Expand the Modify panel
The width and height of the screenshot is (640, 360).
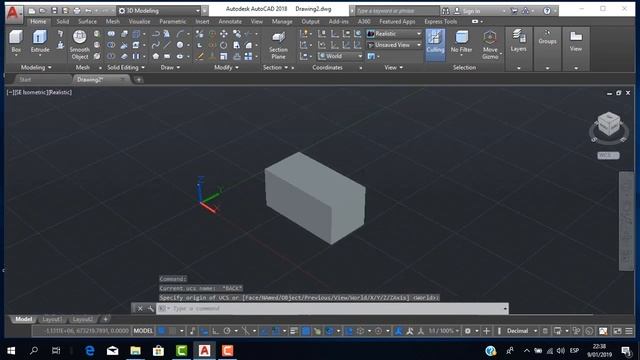click(226, 67)
